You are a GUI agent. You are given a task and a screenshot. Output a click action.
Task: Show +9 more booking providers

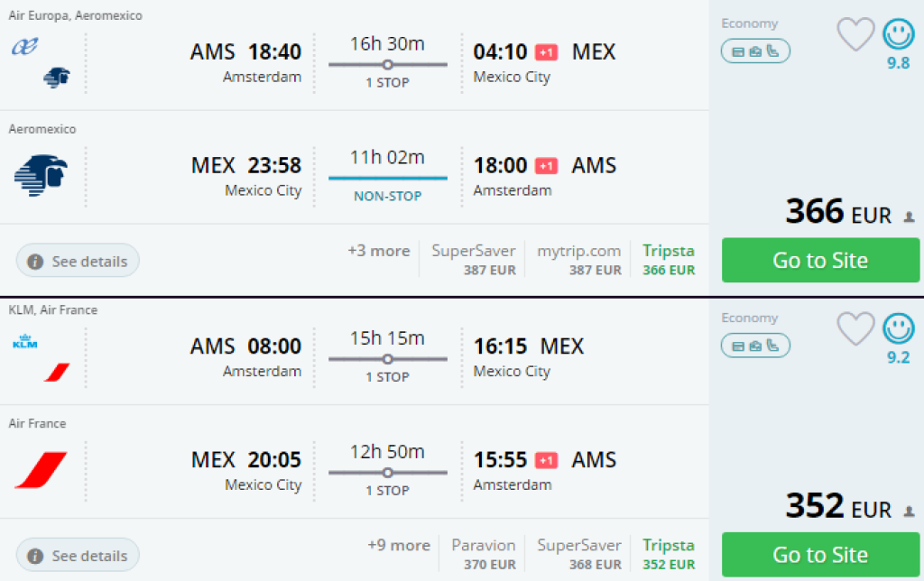[399, 545]
